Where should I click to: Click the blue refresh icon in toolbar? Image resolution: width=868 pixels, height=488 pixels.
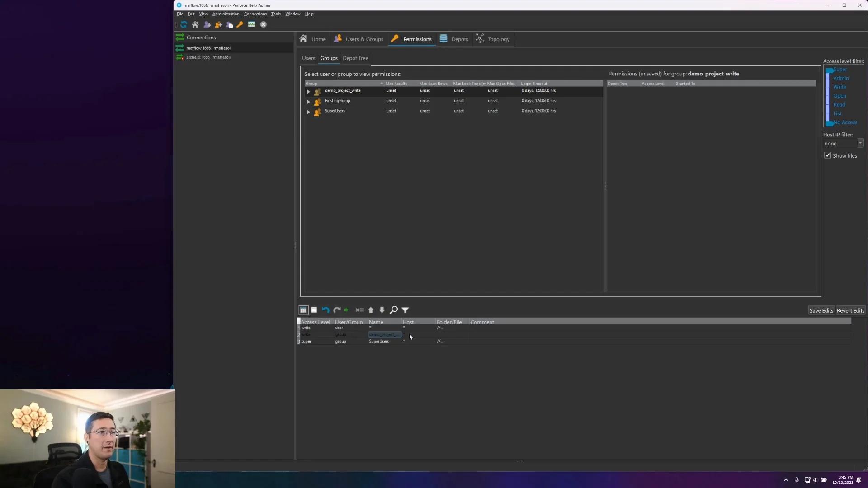click(184, 24)
